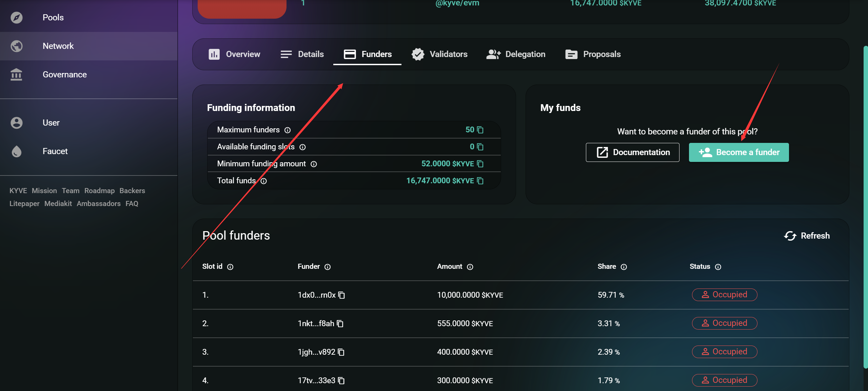
Task: Switch to the Validators tab
Action: coord(439,54)
